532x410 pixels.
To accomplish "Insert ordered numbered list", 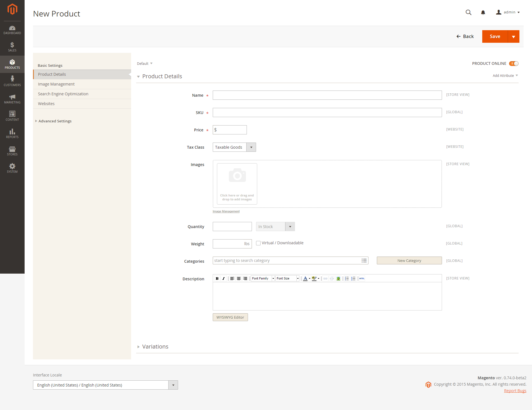I will tap(353, 278).
